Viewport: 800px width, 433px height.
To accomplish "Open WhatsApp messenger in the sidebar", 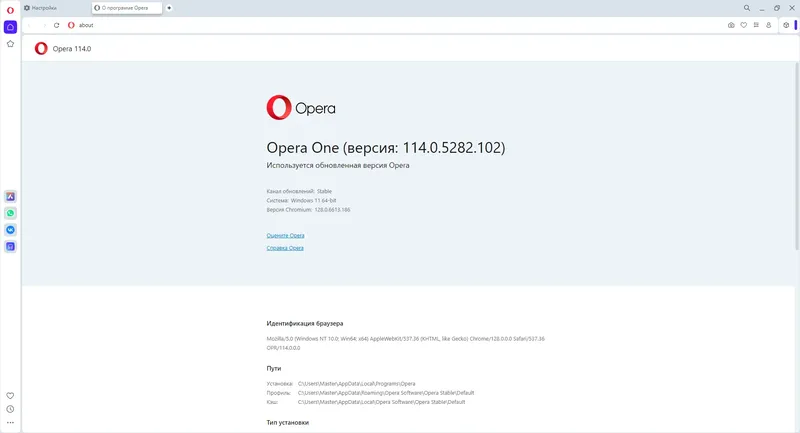I will tap(10, 213).
